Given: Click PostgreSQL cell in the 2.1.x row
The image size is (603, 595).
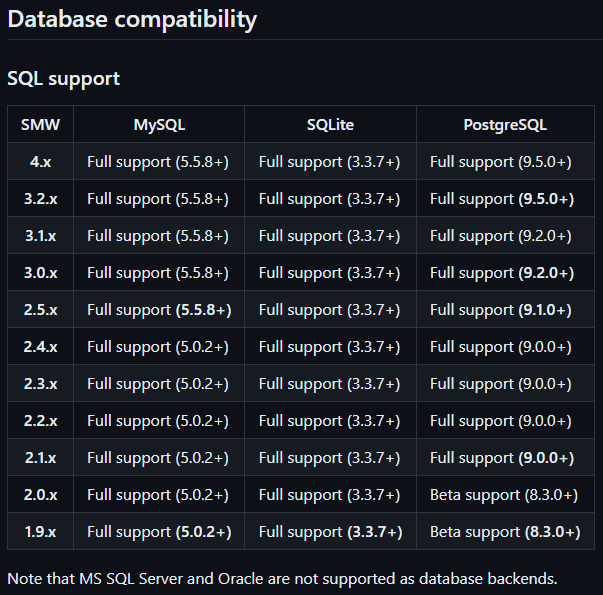Looking at the screenshot, I should tap(501, 458).
